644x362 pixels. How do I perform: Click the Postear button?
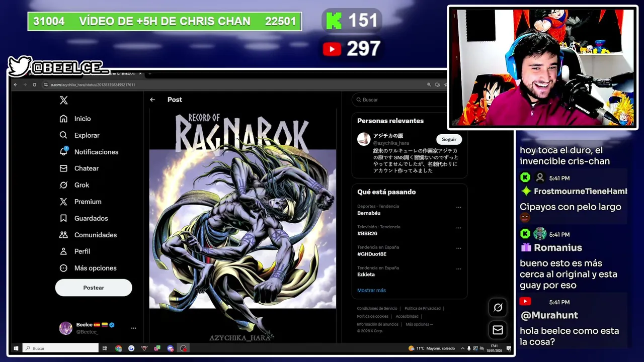pyautogui.click(x=94, y=288)
